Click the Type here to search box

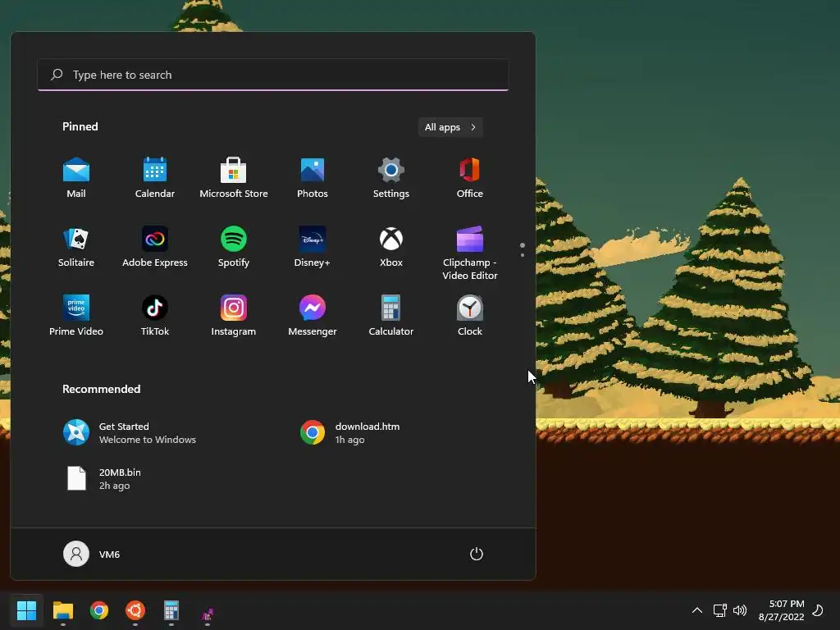point(273,75)
